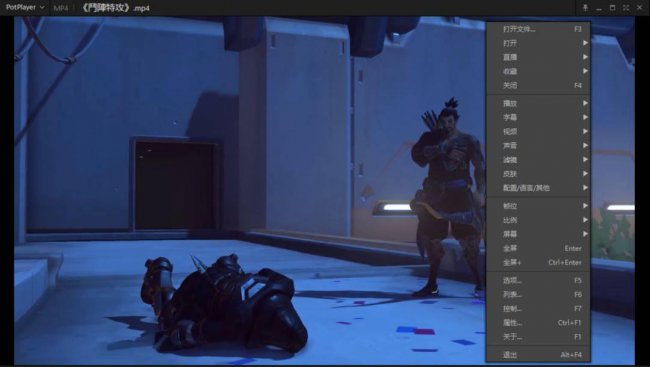Open 控制... (F7) control panel

538,309
